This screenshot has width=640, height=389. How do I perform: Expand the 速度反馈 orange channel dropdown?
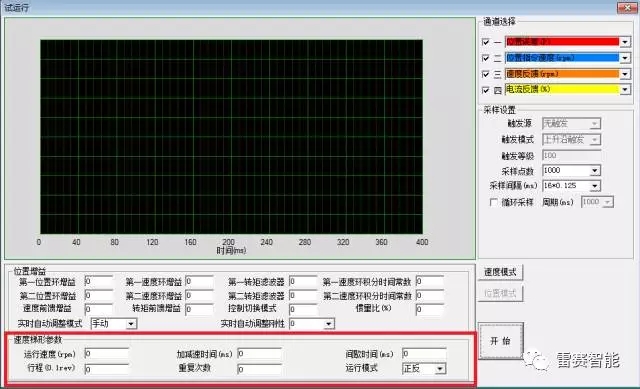point(624,74)
